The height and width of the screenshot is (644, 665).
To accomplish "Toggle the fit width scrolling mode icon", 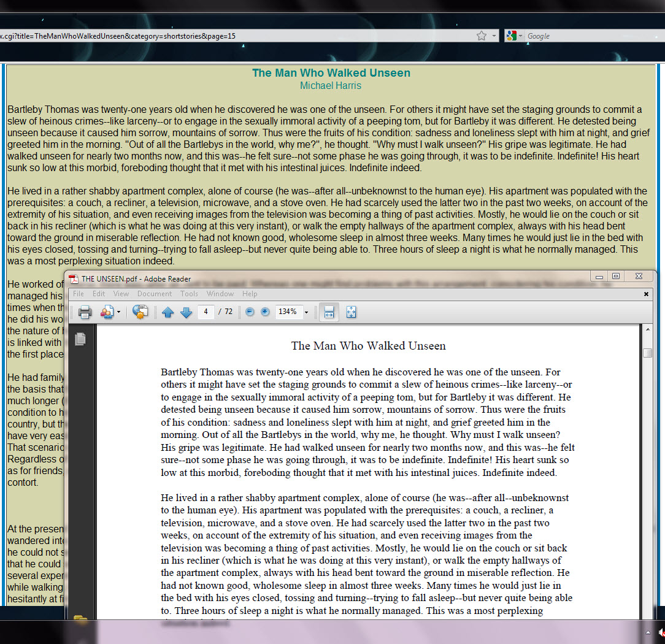I will [x=329, y=312].
